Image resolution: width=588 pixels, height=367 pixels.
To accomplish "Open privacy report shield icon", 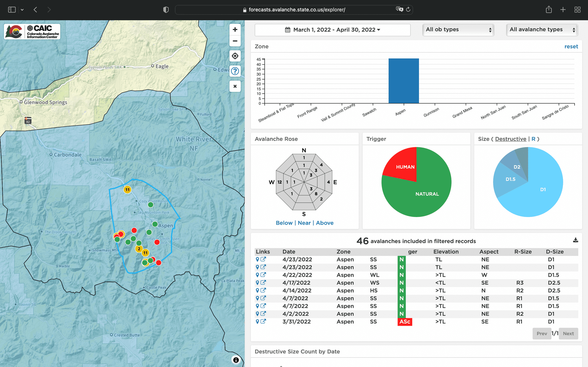I will (x=166, y=10).
